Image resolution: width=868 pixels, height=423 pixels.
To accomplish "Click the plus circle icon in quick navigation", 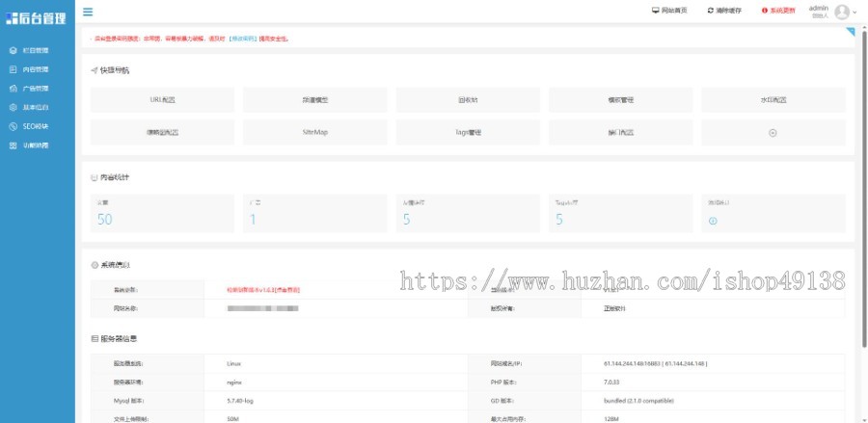I will point(773,133).
